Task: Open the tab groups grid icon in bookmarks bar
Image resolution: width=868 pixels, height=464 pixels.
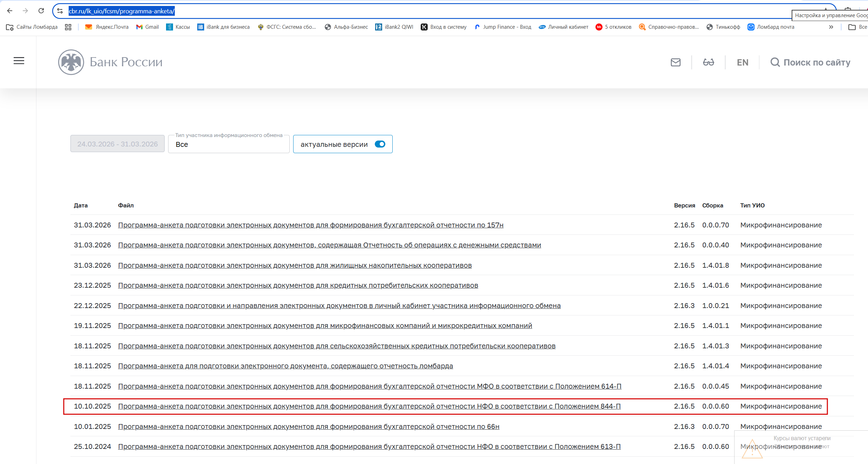Action: click(68, 27)
